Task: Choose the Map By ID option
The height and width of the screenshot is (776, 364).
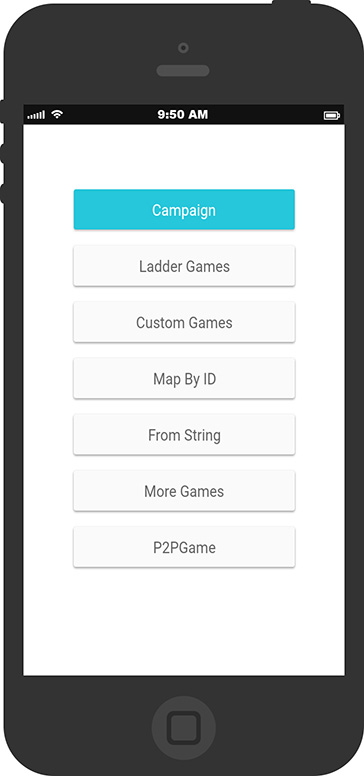Action: coord(184,379)
